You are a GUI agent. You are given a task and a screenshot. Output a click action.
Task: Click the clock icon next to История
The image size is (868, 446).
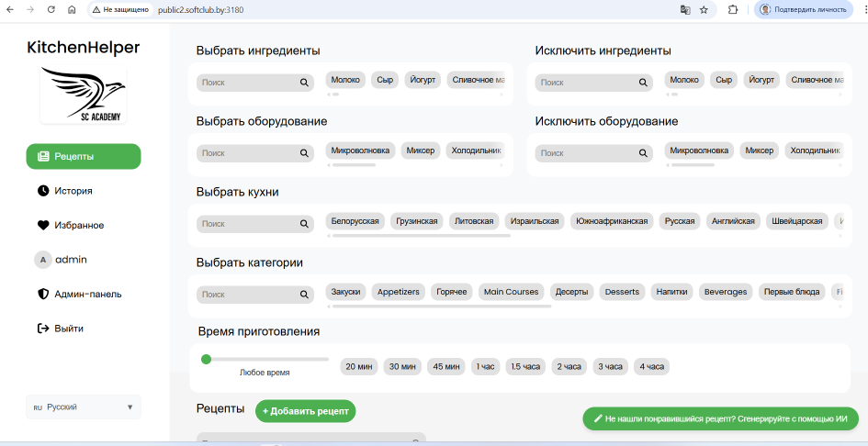point(43,191)
